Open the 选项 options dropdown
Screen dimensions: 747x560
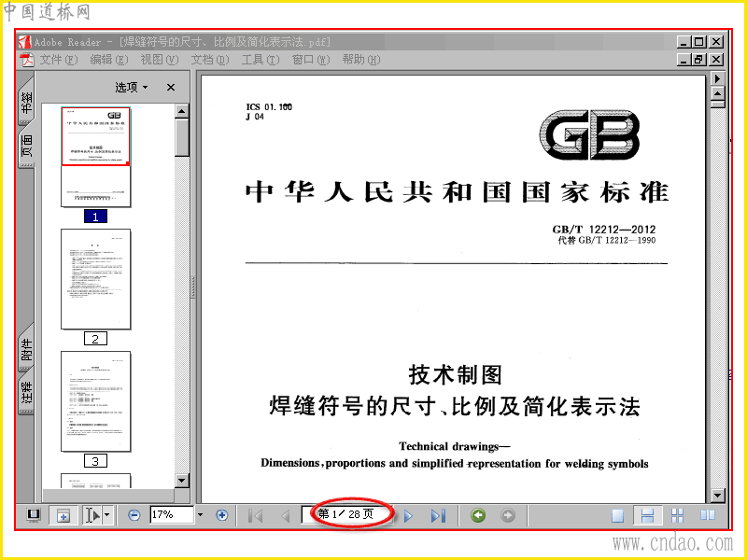tap(132, 87)
